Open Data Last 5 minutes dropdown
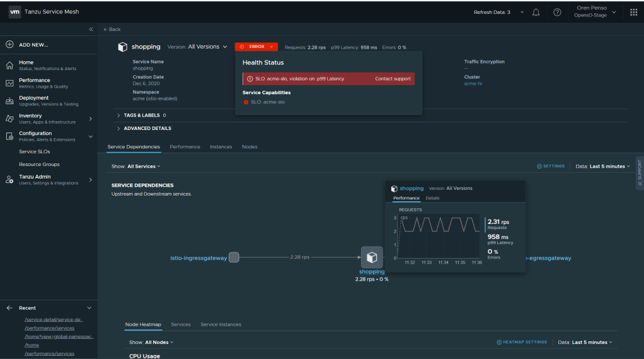 click(x=602, y=166)
